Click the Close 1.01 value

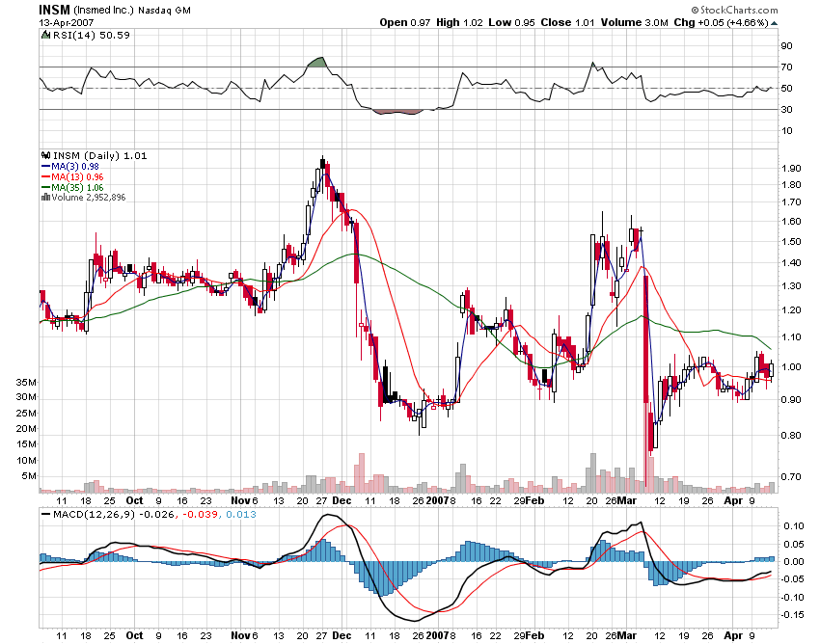[x=567, y=22]
